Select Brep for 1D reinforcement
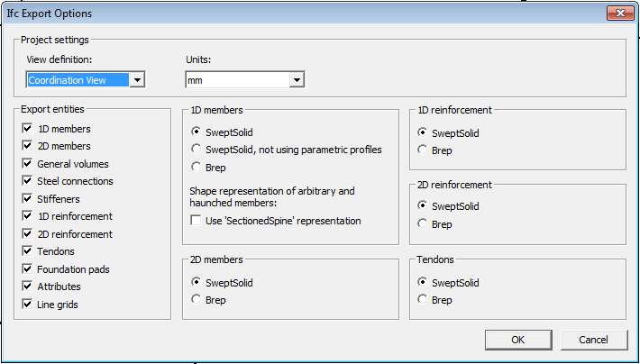The width and height of the screenshot is (640, 364). click(x=423, y=150)
